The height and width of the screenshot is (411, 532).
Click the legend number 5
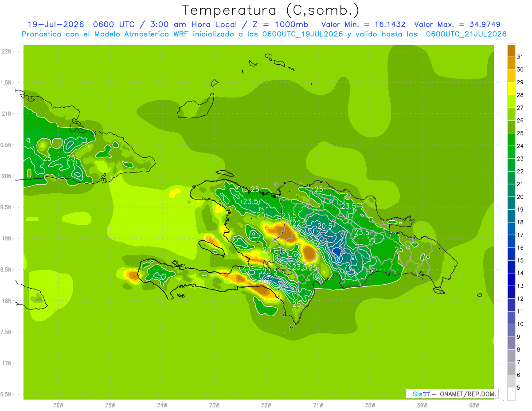pyautogui.click(x=519, y=388)
